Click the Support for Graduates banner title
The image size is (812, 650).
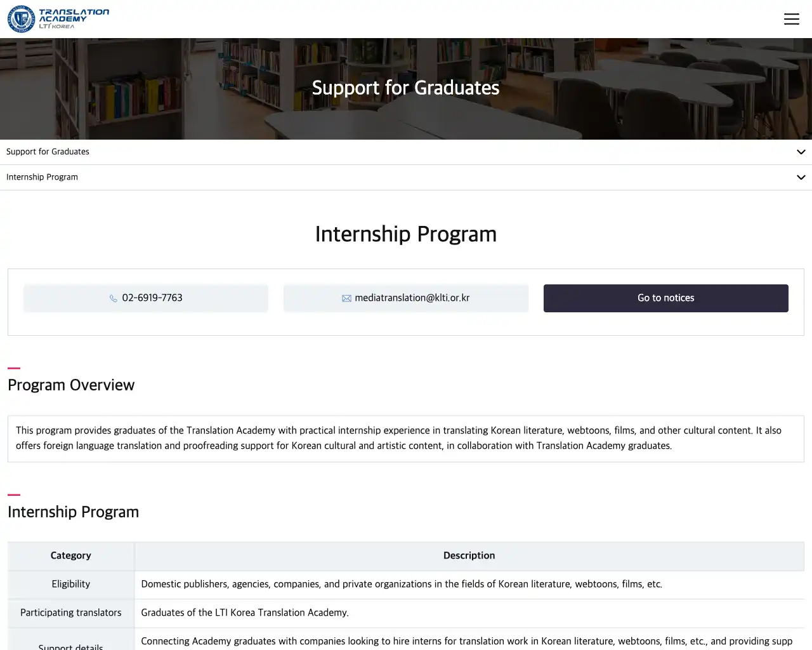pyautogui.click(x=405, y=88)
